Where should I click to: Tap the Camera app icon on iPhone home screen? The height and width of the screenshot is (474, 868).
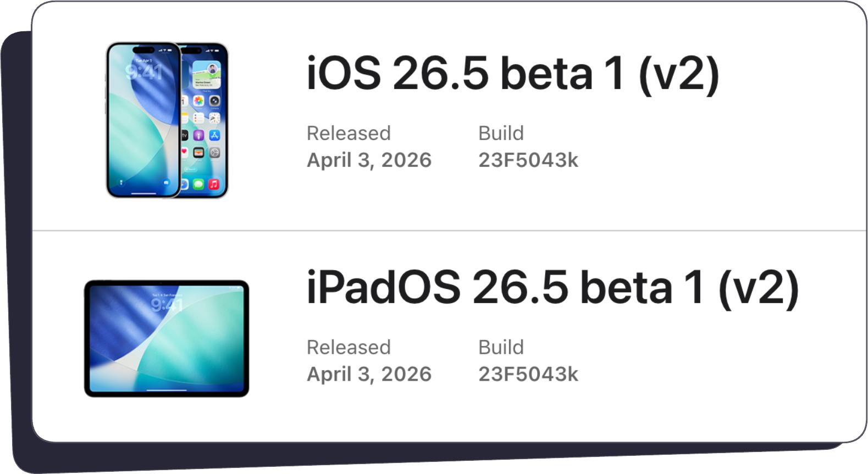coord(214,101)
